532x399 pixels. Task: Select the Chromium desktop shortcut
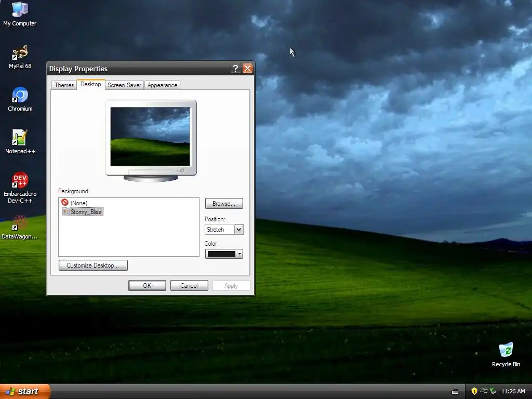pyautogui.click(x=20, y=99)
